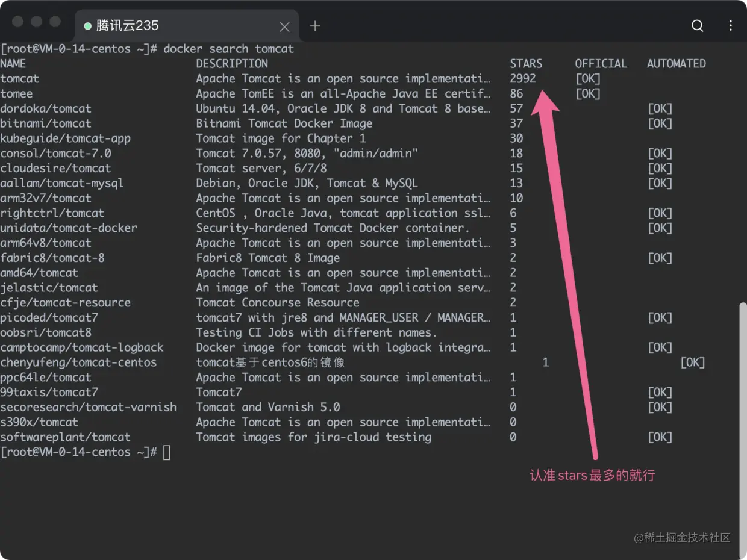Select the image name tomcat in first row

coord(20,79)
